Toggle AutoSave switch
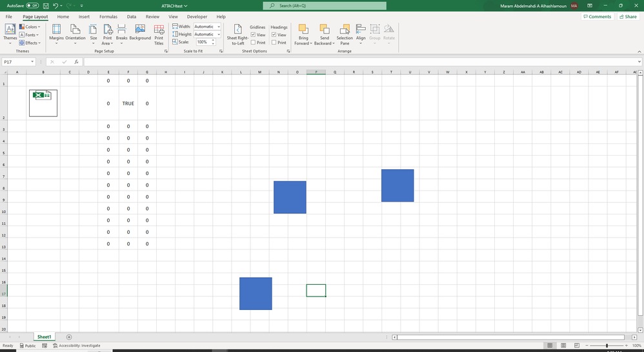This screenshot has width=644, height=352. pyautogui.click(x=32, y=6)
